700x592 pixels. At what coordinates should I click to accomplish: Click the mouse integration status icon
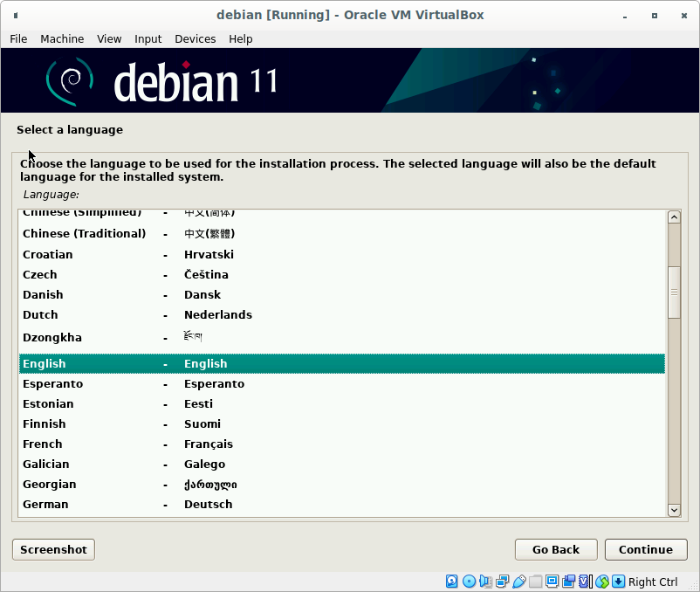point(601,582)
